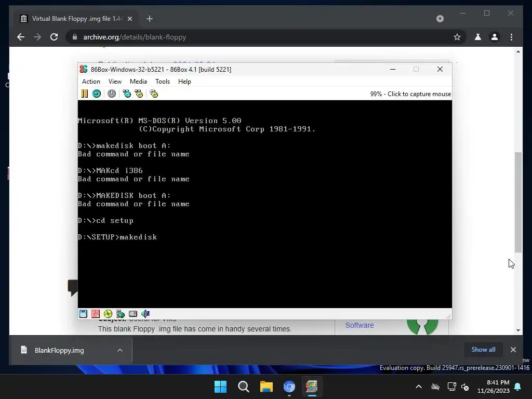Click the network status icon
This screenshot has height=399, width=532.
tap(121, 313)
